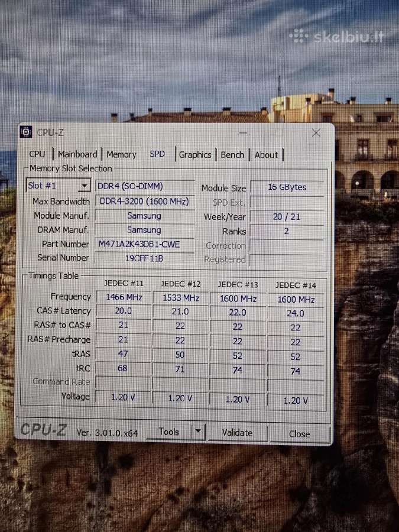The width and height of the screenshot is (399, 532).
Task: Click tRC value 71
Action: pos(180,369)
